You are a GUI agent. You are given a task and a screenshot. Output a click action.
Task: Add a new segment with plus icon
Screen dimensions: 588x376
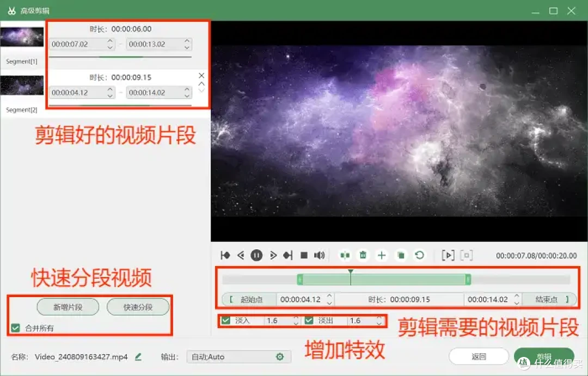382,256
